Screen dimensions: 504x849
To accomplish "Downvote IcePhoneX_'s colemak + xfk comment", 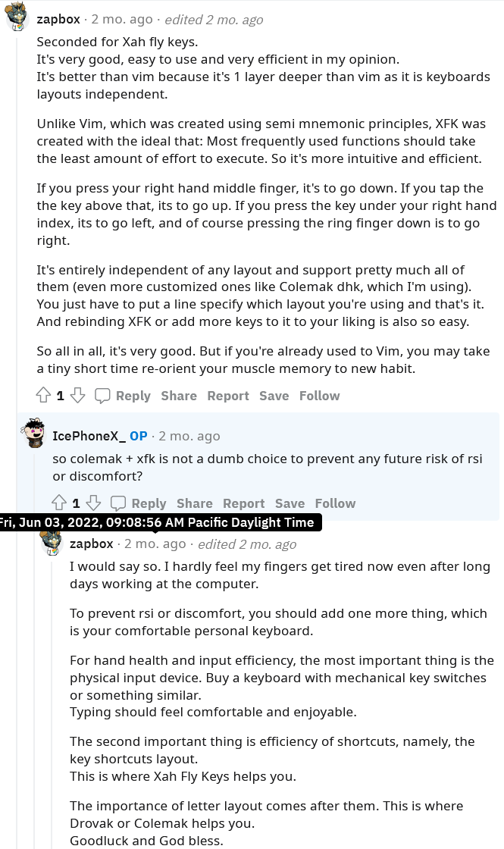I will 94,503.
